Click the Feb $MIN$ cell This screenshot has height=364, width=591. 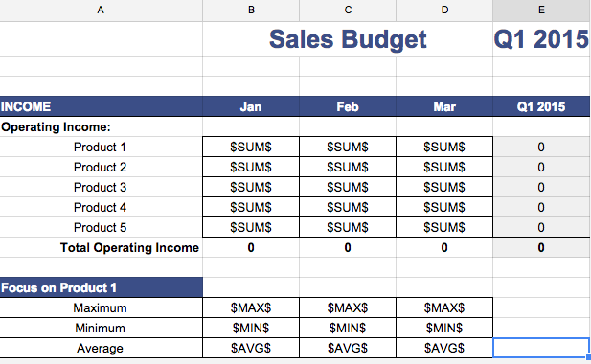click(x=348, y=329)
